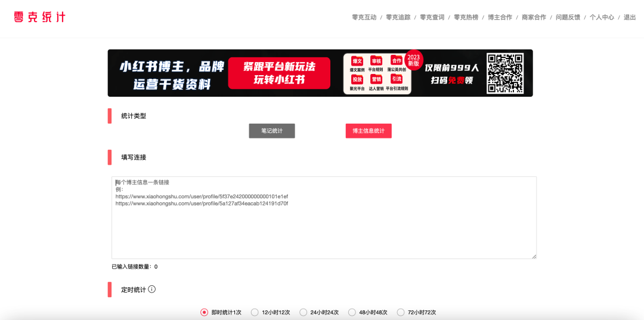The image size is (644, 320).
Task: Select the 12小时12次 radio option
Action: [255, 312]
